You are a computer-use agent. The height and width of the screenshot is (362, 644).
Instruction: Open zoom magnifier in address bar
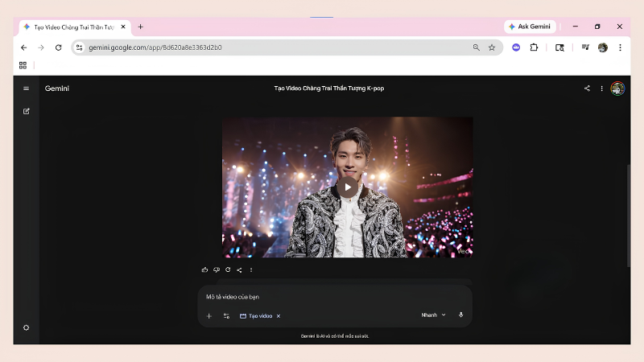[x=476, y=47]
